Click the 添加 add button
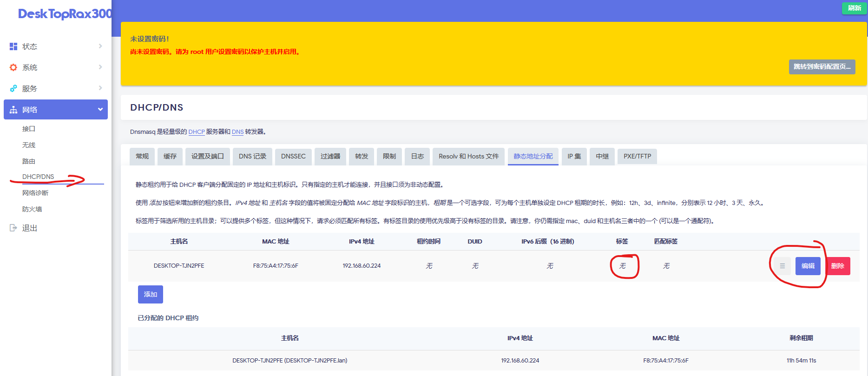 point(150,294)
